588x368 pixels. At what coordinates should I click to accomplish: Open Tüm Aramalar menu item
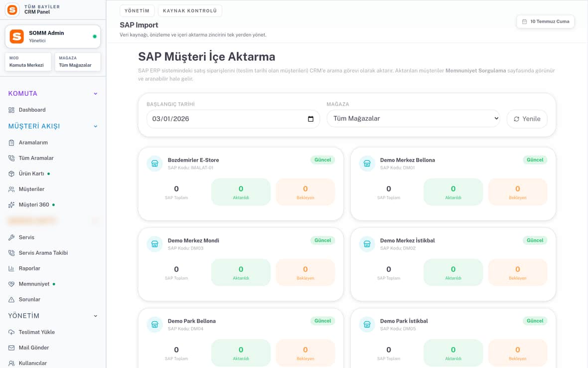(x=52, y=158)
